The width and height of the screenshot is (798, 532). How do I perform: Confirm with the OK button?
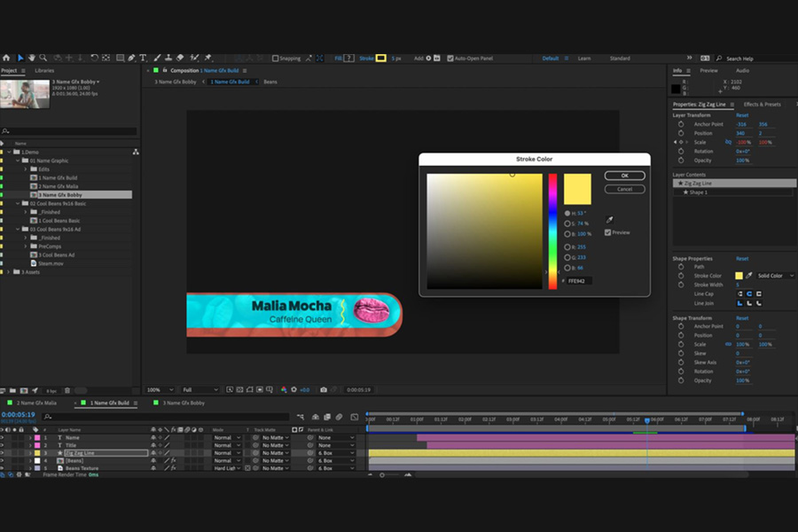624,175
